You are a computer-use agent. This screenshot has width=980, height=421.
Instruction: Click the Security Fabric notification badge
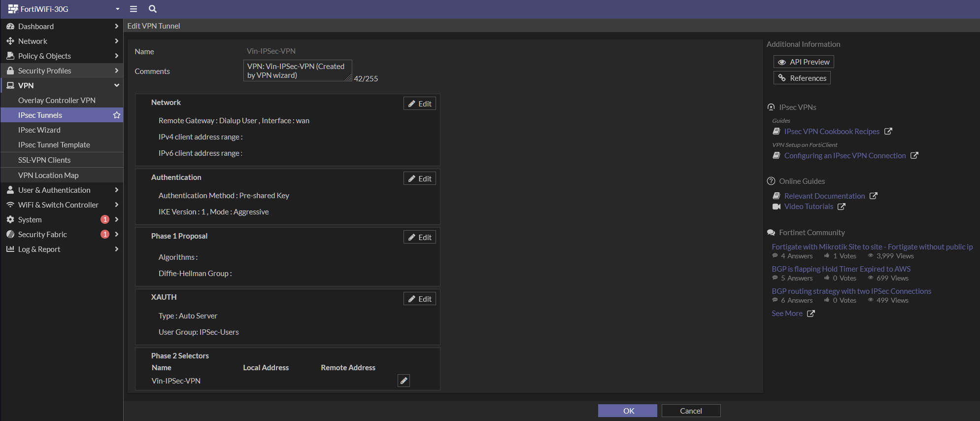104,234
